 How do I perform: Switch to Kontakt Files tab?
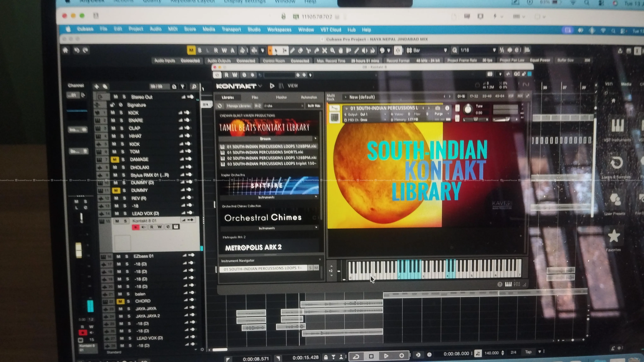255,97
